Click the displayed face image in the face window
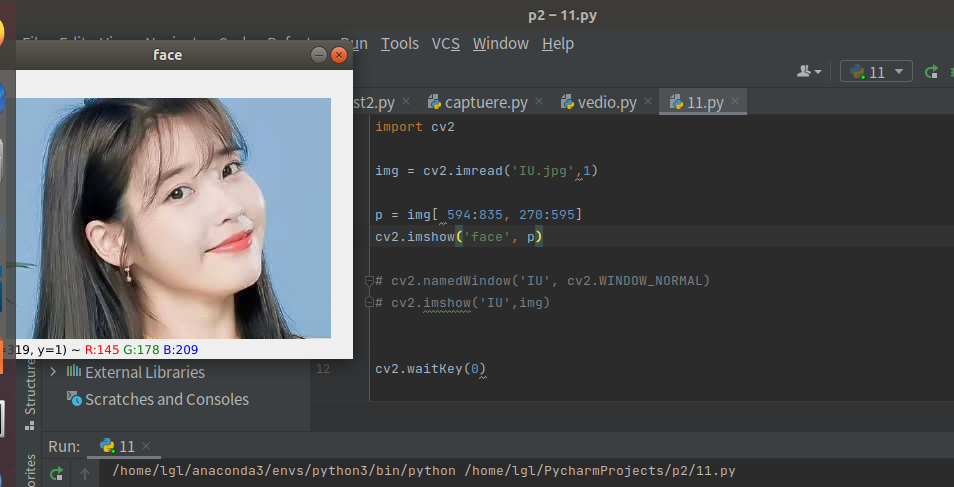The width and height of the screenshot is (954, 487). tap(173, 218)
